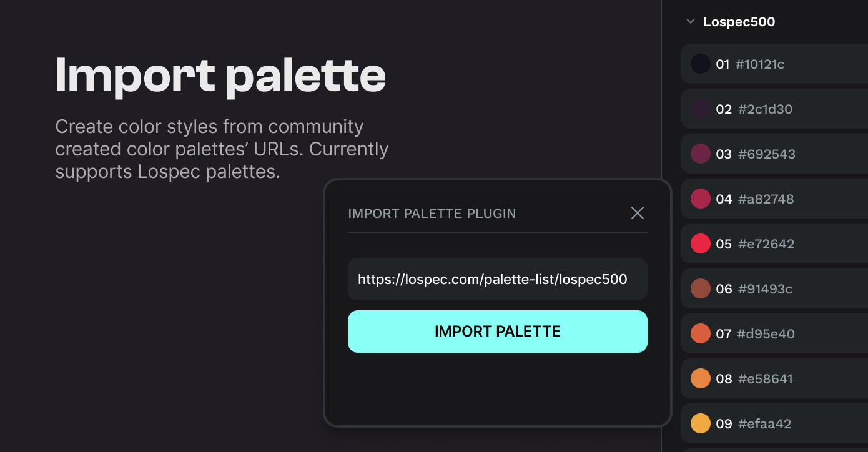Image resolution: width=868 pixels, height=452 pixels.
Task: Click the plum swatch labeled #692543
Action: pos(701,154)
